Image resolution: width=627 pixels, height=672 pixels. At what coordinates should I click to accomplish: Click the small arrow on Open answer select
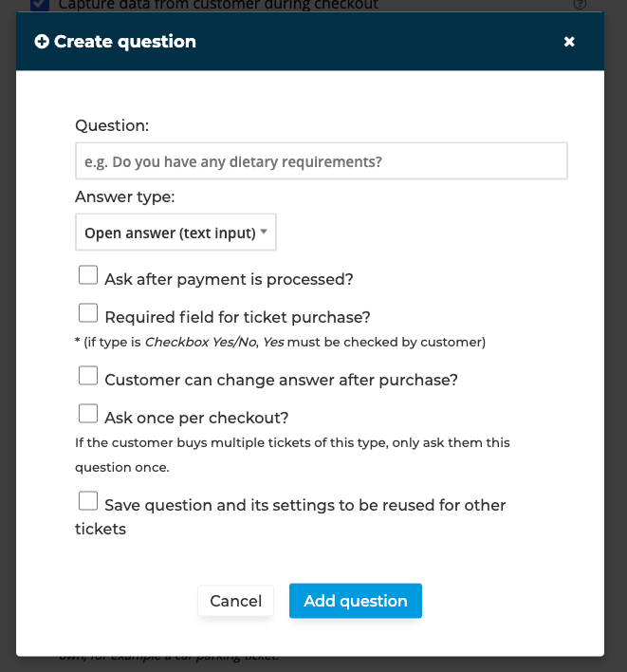click(264, 232)
